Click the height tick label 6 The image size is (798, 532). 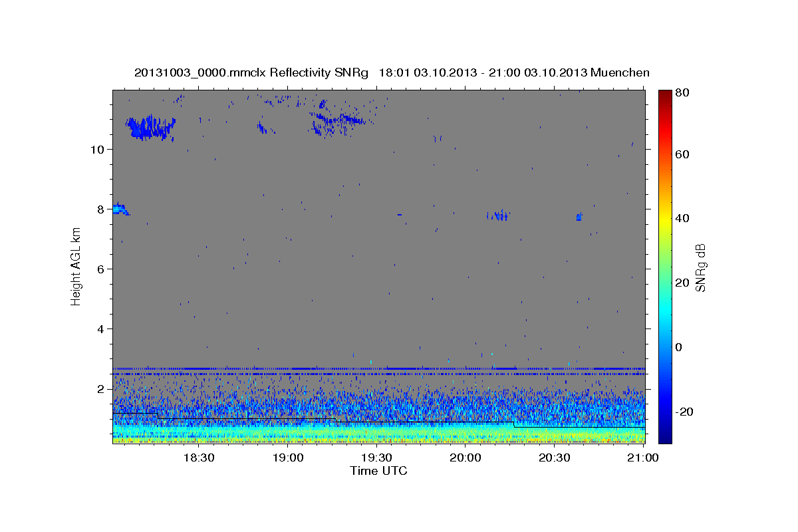click(100, 269)
